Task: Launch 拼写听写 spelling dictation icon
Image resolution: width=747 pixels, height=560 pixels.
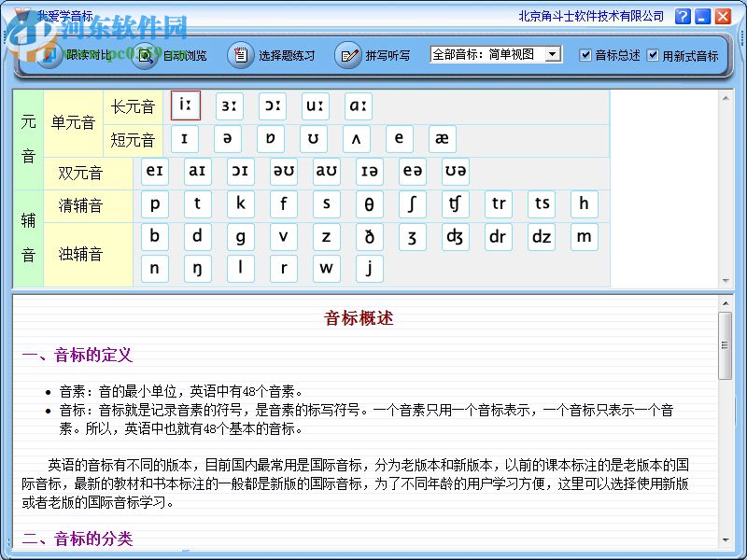Action: point(345,55)
